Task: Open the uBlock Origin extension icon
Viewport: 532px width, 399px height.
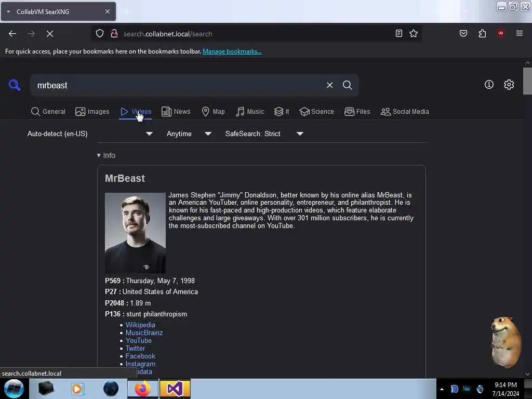Action: pos(501,33)
